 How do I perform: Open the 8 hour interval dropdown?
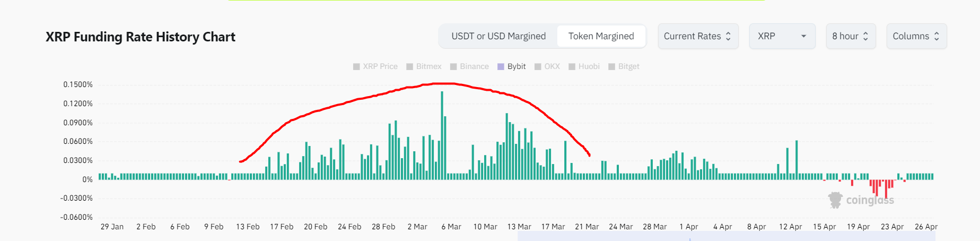850,36
